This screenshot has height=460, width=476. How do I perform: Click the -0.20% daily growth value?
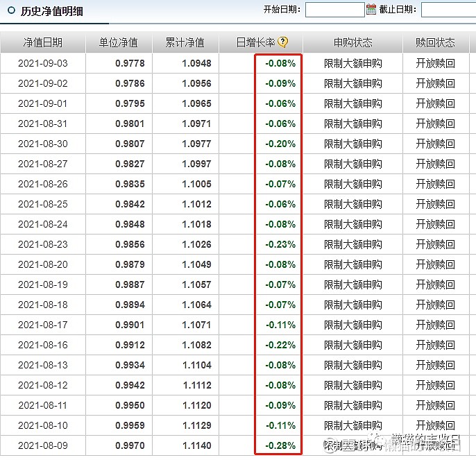coord(280,144)
